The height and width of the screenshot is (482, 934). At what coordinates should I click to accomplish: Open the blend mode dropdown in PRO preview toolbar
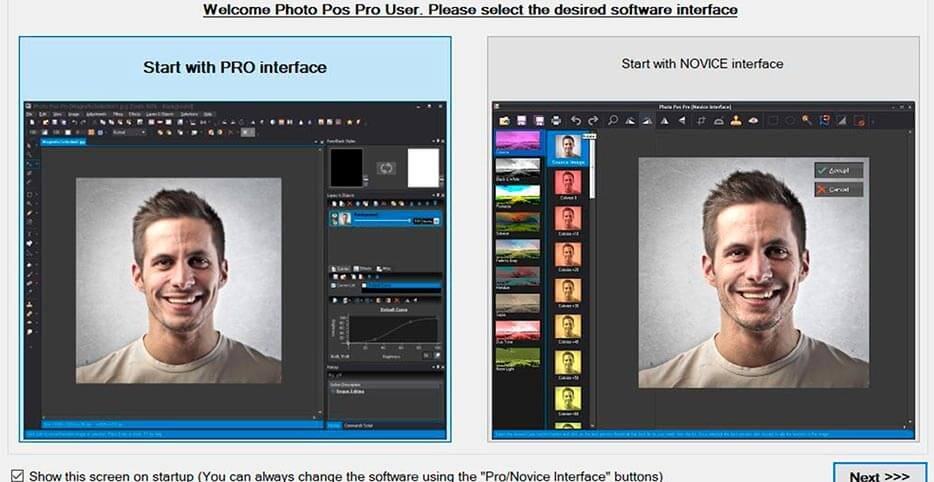coord(129,131)
